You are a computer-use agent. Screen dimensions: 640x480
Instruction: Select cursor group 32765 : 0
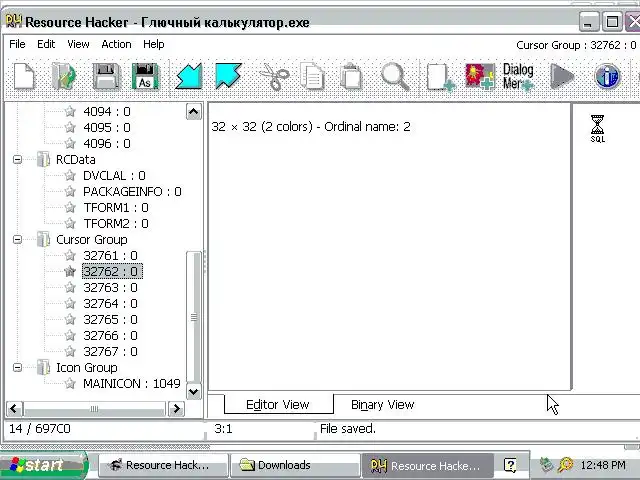(110, 319)
